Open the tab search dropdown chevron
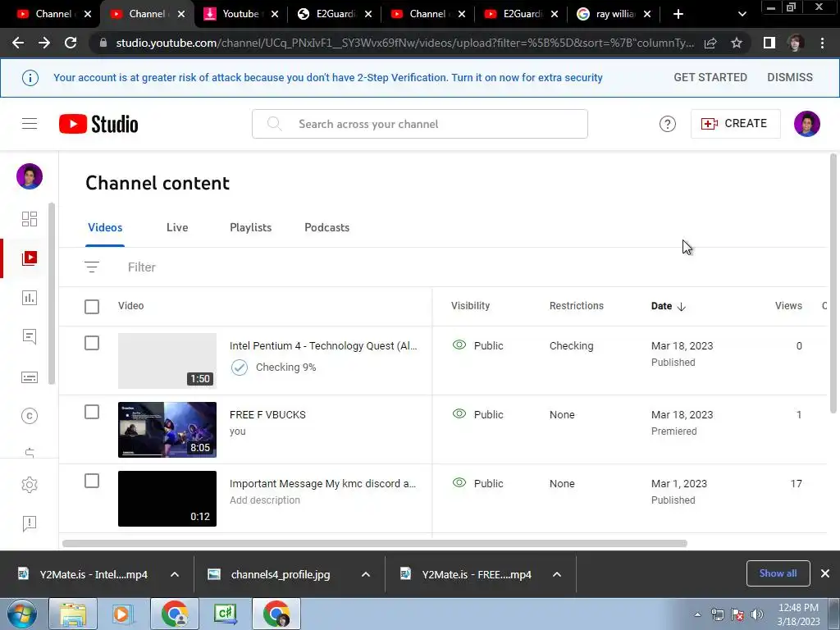 (x=742, y=14)
